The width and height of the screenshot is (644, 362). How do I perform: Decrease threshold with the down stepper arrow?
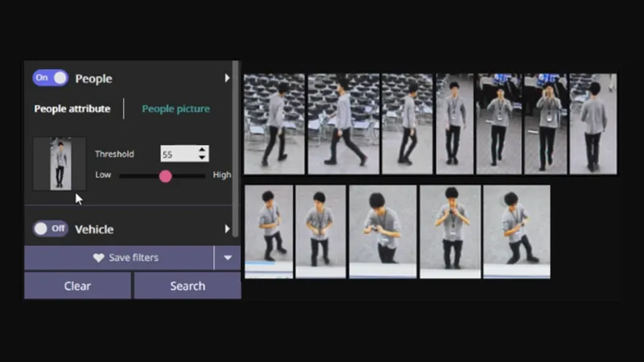(x=202, y=158)
